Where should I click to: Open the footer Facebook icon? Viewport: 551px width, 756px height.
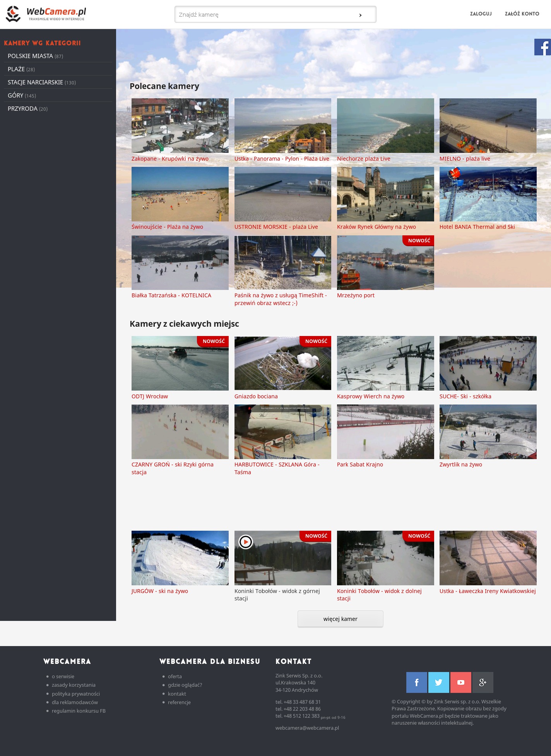click(x=416, y=682)
